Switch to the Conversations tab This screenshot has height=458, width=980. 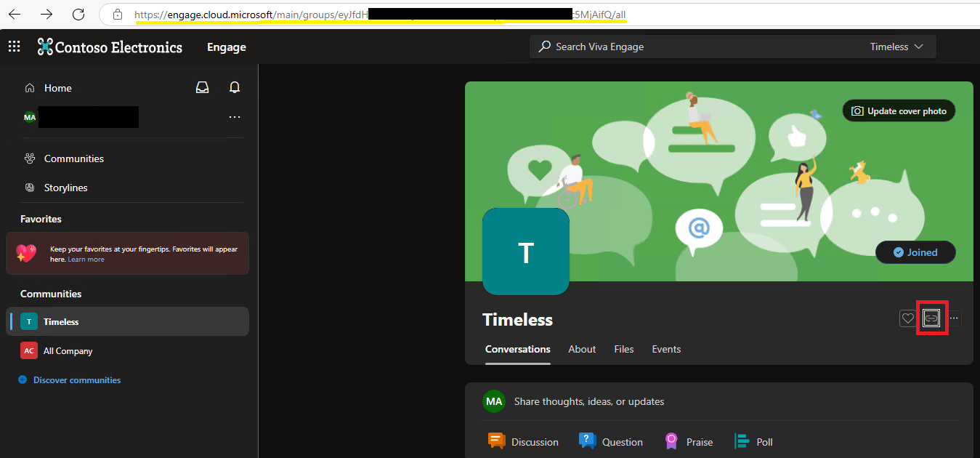click(x=518, y=349)
